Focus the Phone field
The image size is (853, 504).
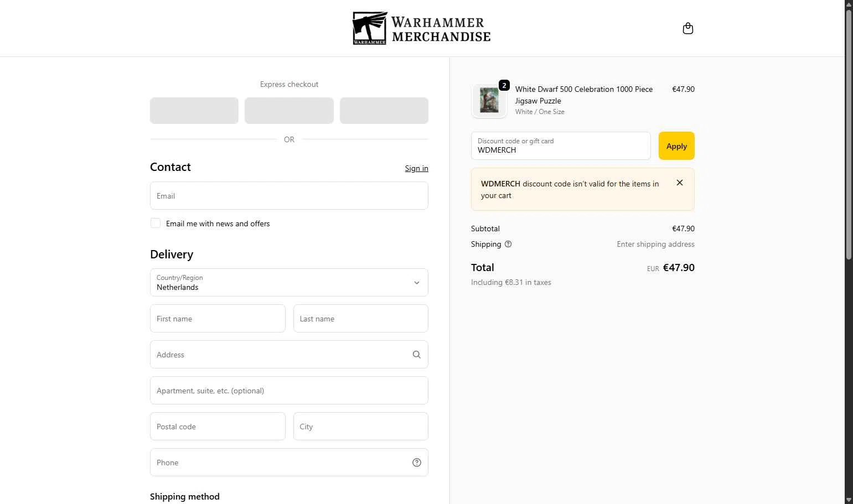[x=289, y=463]
